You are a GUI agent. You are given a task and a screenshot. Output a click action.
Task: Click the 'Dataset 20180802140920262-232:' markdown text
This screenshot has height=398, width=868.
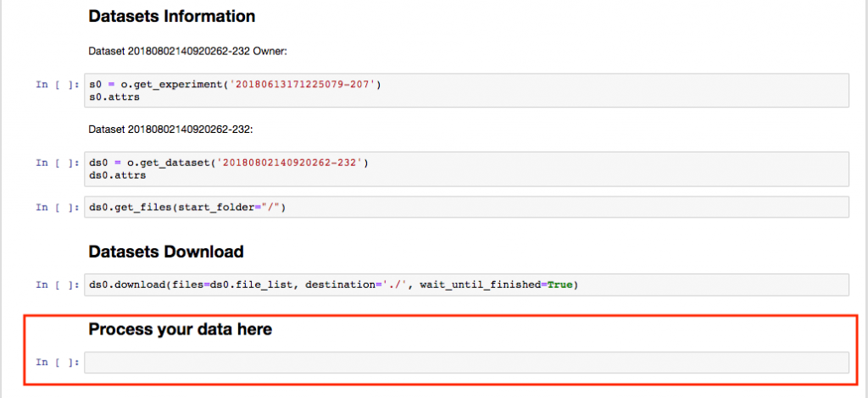pyautogui.click(x=170, y=130)
